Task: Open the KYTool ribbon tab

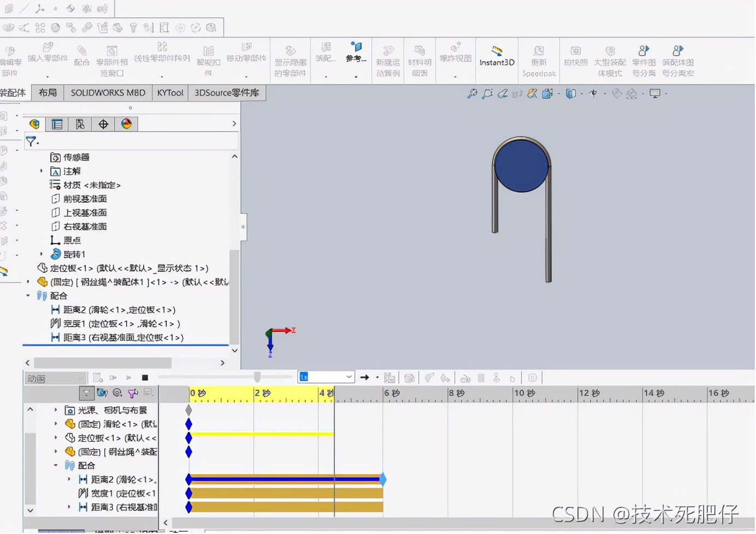Action: (x=169, y=92)
